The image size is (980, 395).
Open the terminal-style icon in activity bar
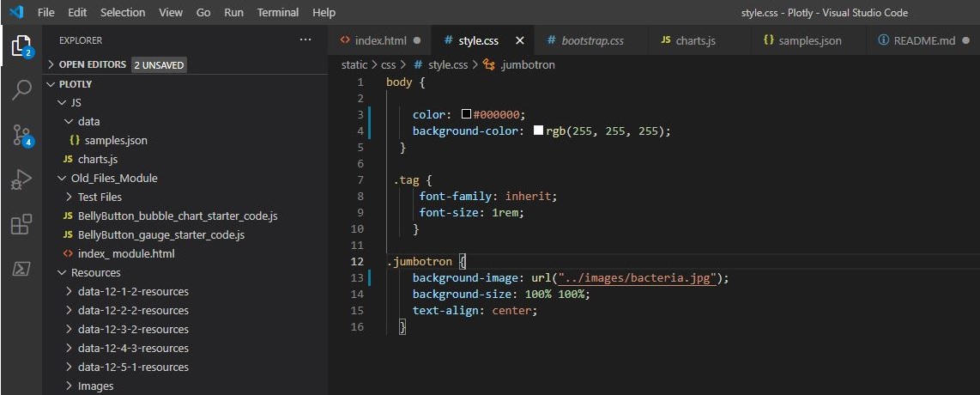[21, 269]
